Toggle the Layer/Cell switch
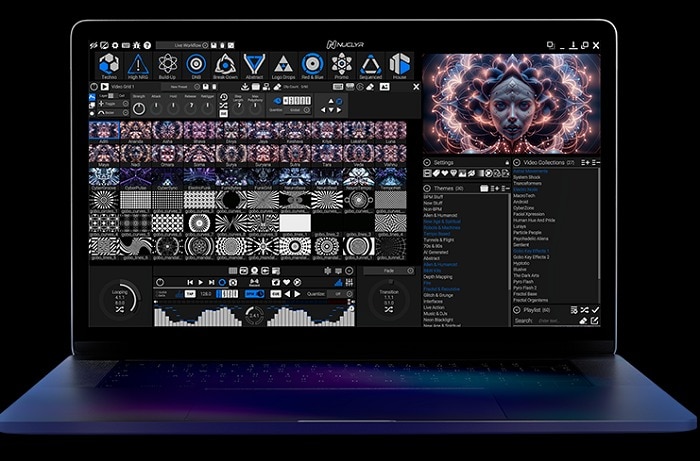This screenshot has width=700, height=461. [x=112, y=96]
